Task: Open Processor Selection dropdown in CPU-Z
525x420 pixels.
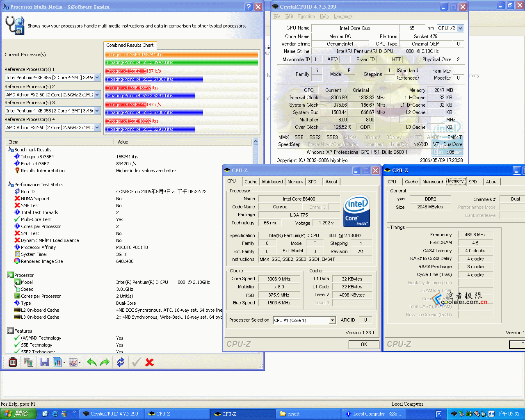Action: 333,321
